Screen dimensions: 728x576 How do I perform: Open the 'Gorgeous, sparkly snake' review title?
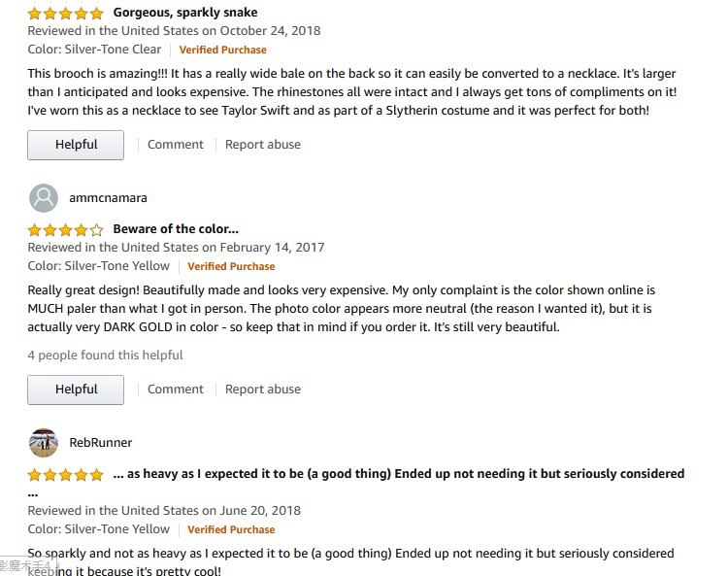coord(185,13)
